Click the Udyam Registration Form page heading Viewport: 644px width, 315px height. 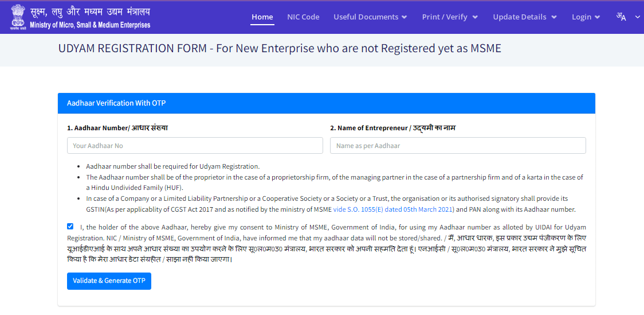click(x=280, y=49)
